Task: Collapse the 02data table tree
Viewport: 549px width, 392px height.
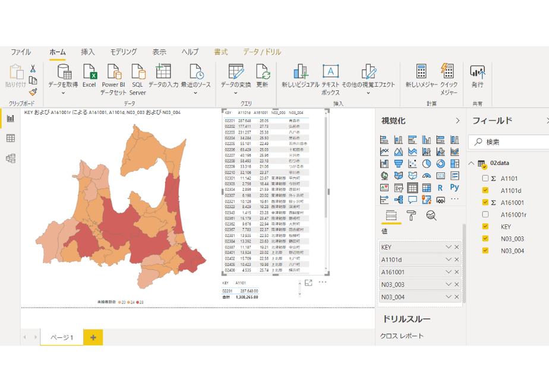Action: [472, 163]
